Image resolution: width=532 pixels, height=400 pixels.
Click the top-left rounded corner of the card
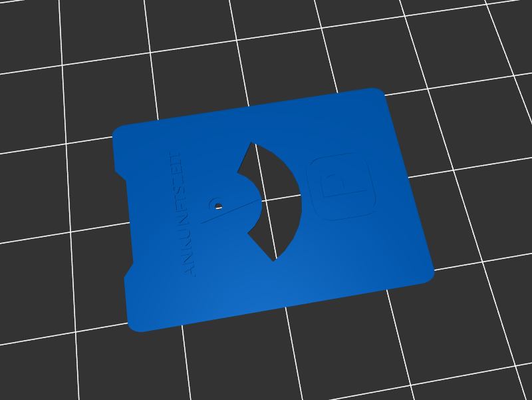(118, 132)
